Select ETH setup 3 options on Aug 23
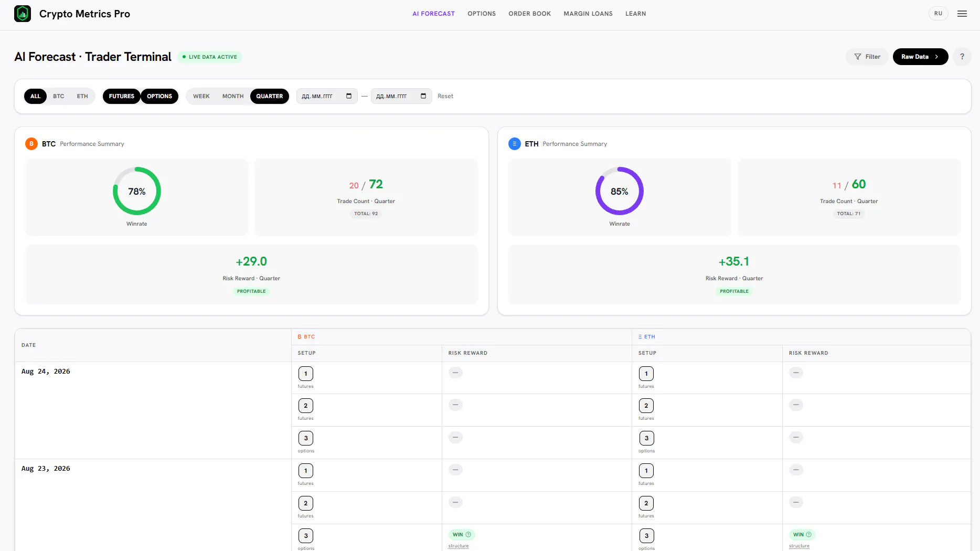 [646, 536]
